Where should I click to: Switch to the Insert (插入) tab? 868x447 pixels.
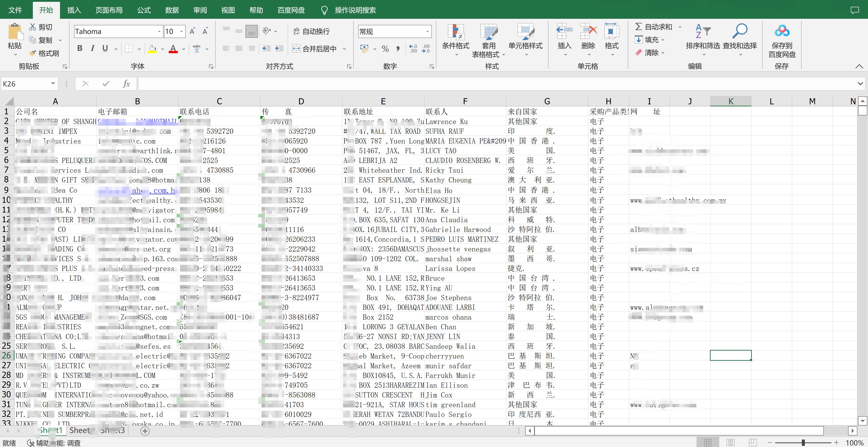[74, 10]
